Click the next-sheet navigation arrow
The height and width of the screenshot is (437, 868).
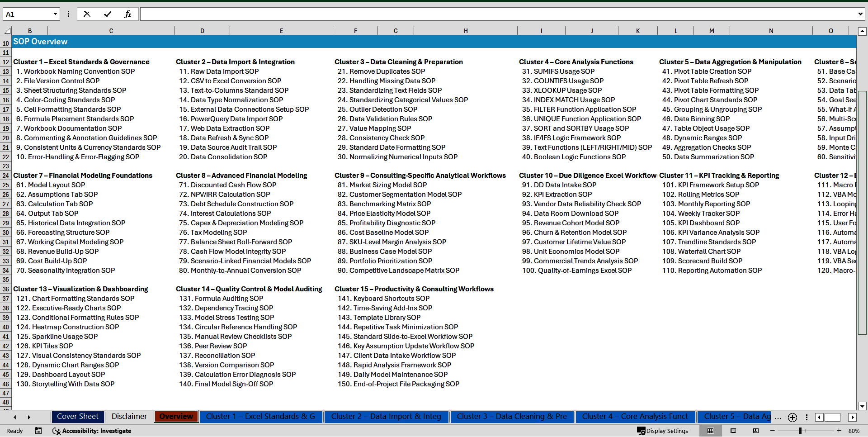click(29, 417)
